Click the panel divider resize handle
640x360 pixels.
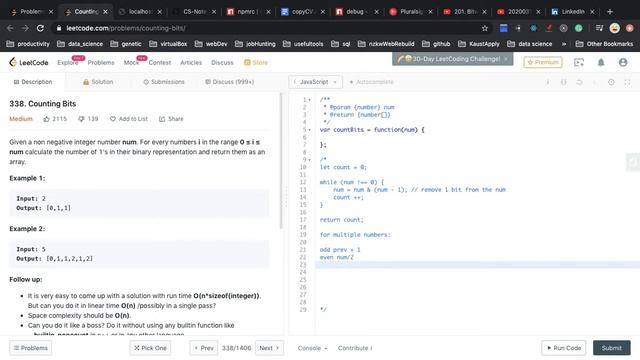[x=286, y=198]
